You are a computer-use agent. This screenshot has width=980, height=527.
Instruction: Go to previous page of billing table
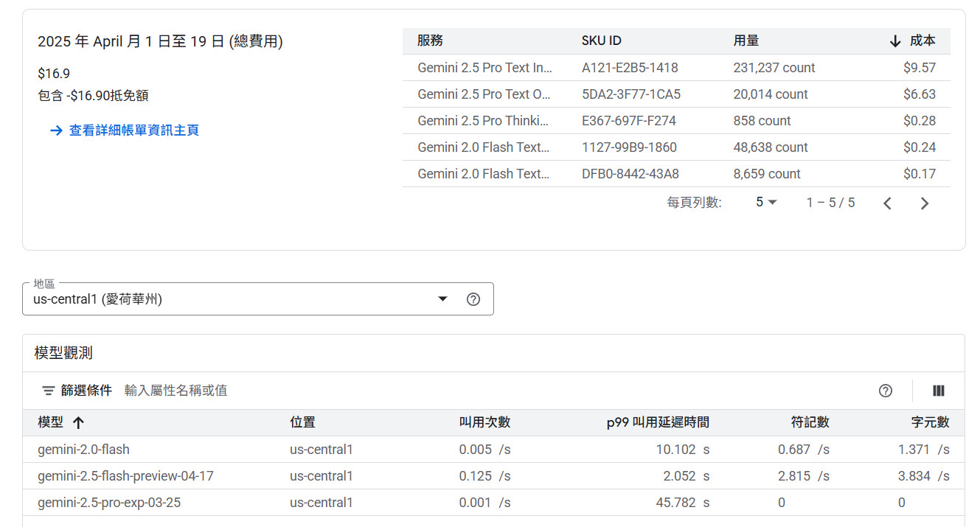(887, 203)
